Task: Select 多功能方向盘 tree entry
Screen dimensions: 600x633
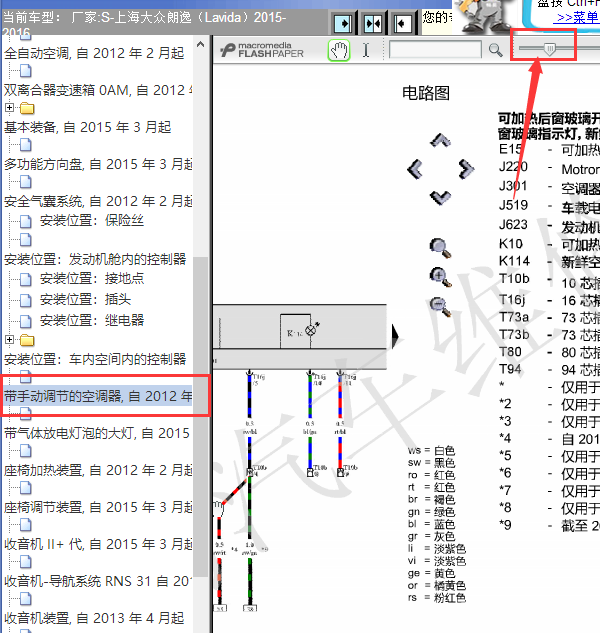Action: click(98, 164)
